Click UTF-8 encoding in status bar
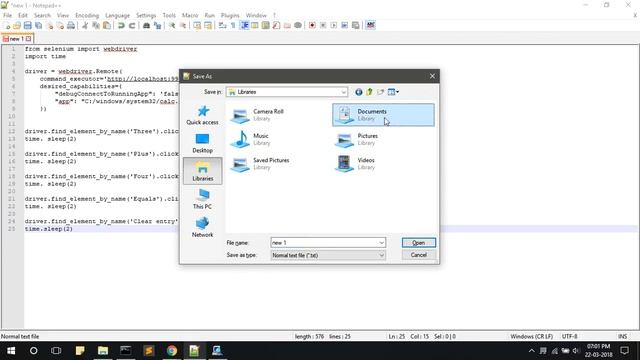The width and height of the screenshot is (640, 360). (569, 337)
